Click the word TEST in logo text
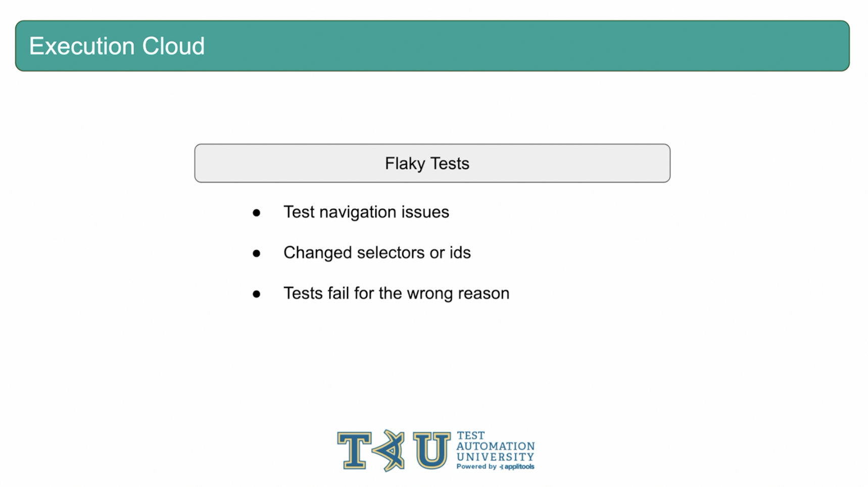 tap(471, 435)
